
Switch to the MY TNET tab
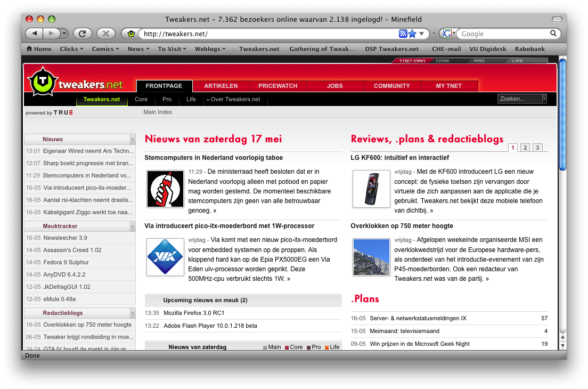pos(449,86)
